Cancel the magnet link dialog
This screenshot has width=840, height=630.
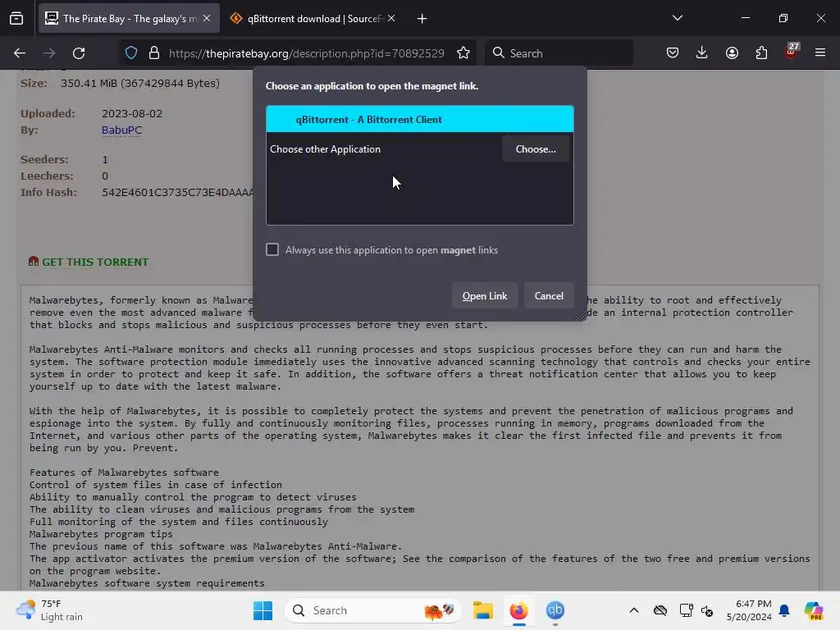(549, 295)
